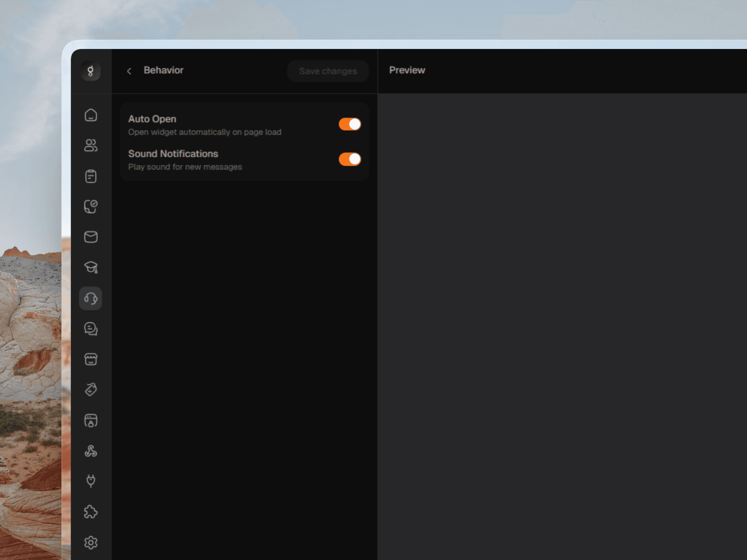Turn off the Sound Notifications toggle
The image size is (747, 560).
(350, 159)
